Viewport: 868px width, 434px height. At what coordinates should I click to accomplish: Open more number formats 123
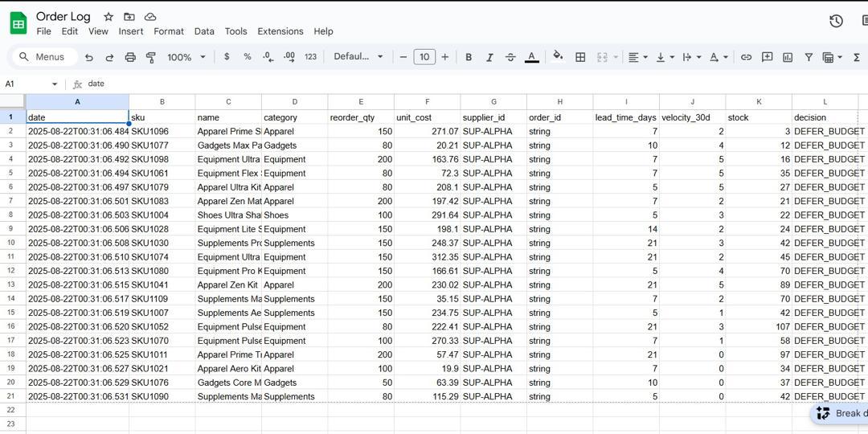(310, 56)
